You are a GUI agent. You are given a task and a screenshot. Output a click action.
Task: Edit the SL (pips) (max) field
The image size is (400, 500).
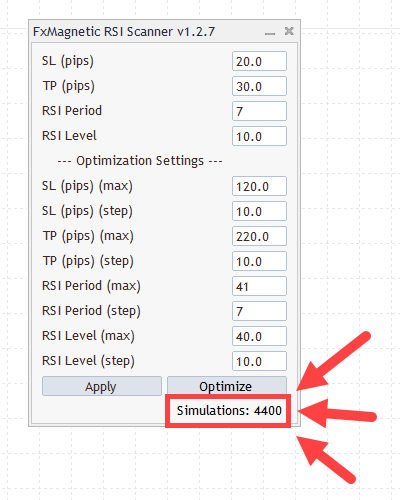click(x=259, y=186)
